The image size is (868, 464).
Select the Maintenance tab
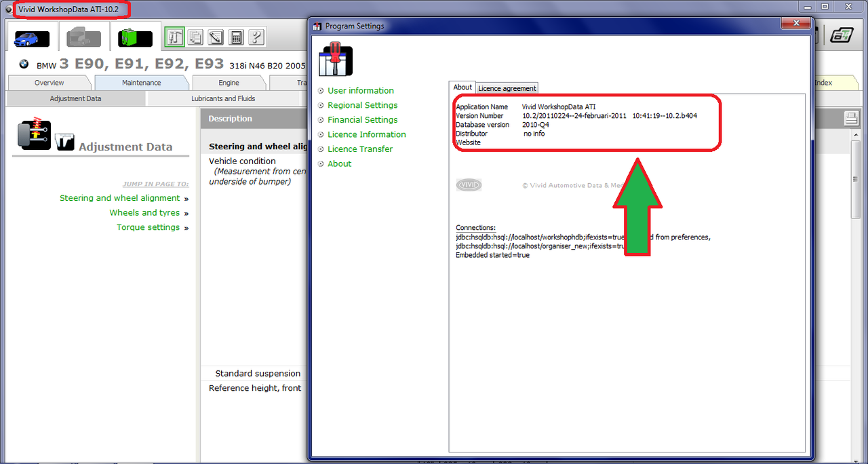coord(141,83)
